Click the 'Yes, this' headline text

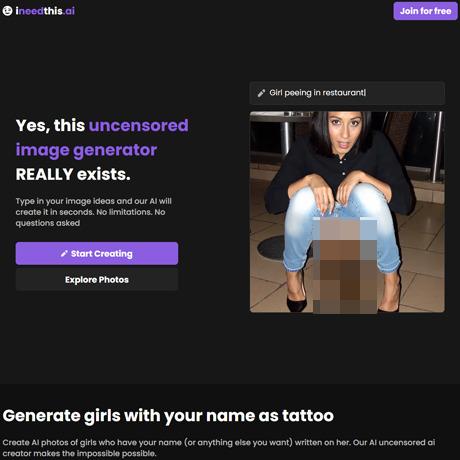coord(50,125)
